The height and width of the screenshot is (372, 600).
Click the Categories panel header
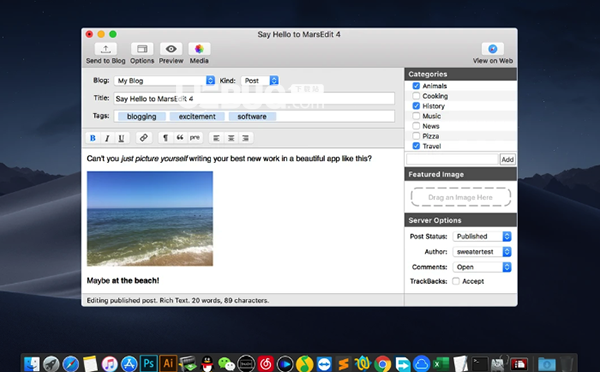point(461,74)
